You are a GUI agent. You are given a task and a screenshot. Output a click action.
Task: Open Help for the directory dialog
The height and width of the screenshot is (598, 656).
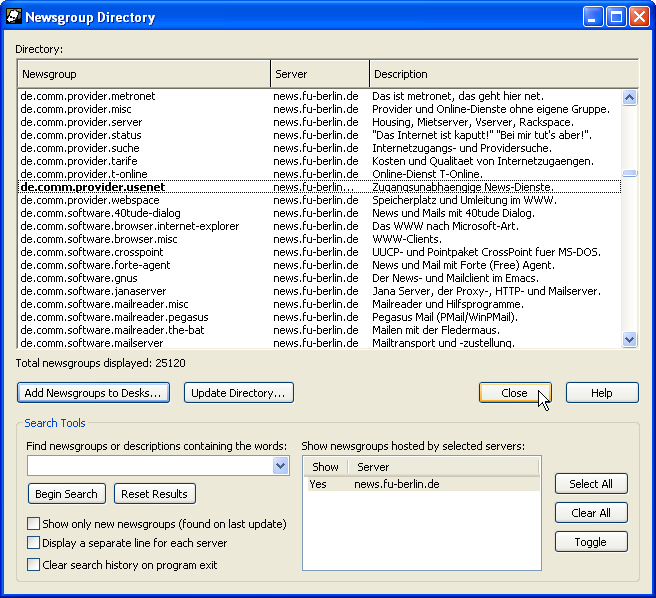602,393
